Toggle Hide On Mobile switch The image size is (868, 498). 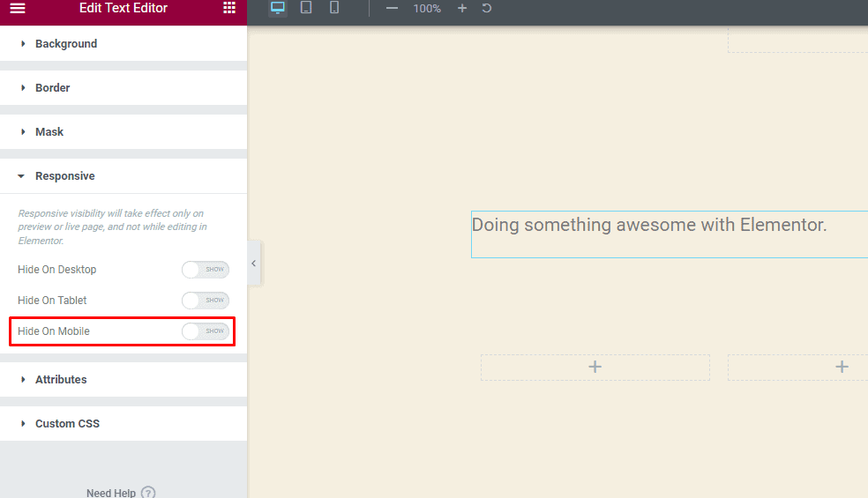coord(206,331)
